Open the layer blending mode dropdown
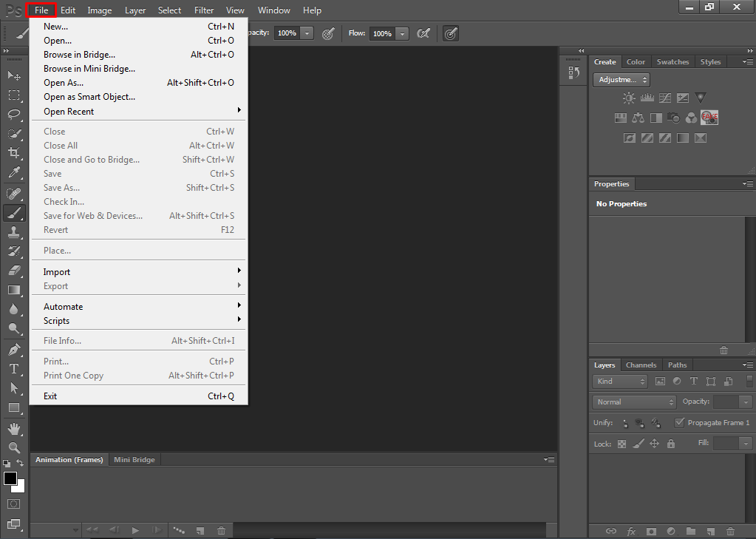This screenshot has width=756, height=539. (x=633, y=401)
